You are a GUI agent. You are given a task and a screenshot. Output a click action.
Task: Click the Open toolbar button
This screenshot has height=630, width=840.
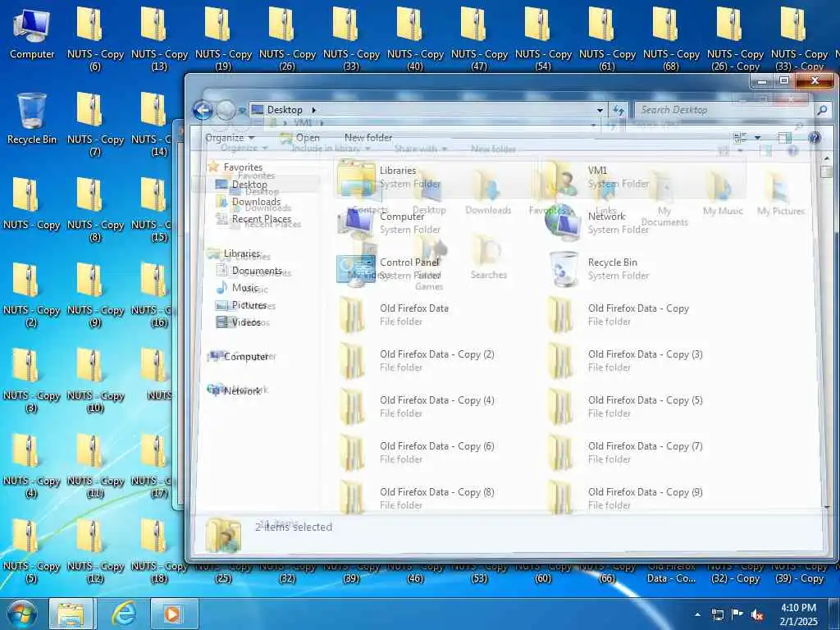coord(299,138)
